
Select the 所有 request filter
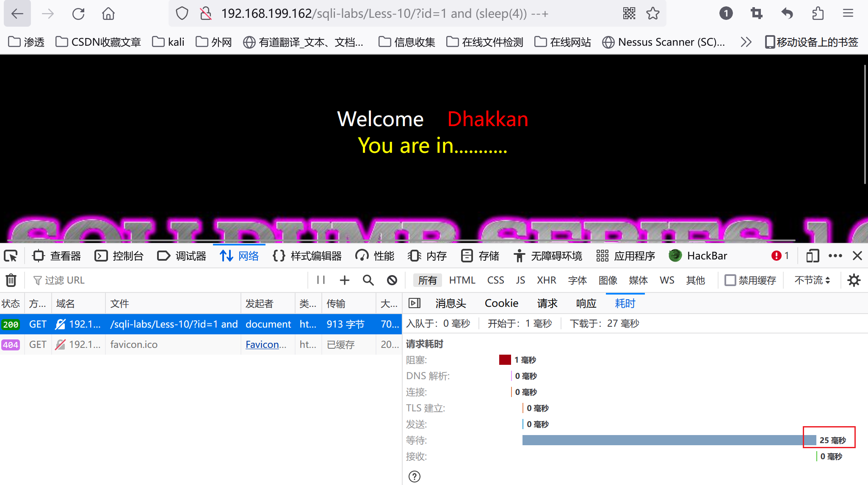pyautogui.click(x=427, y=280)
